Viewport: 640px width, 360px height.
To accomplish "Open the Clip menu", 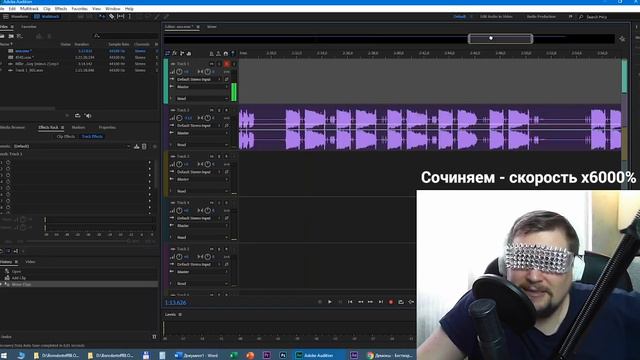I will pos(47,9).
